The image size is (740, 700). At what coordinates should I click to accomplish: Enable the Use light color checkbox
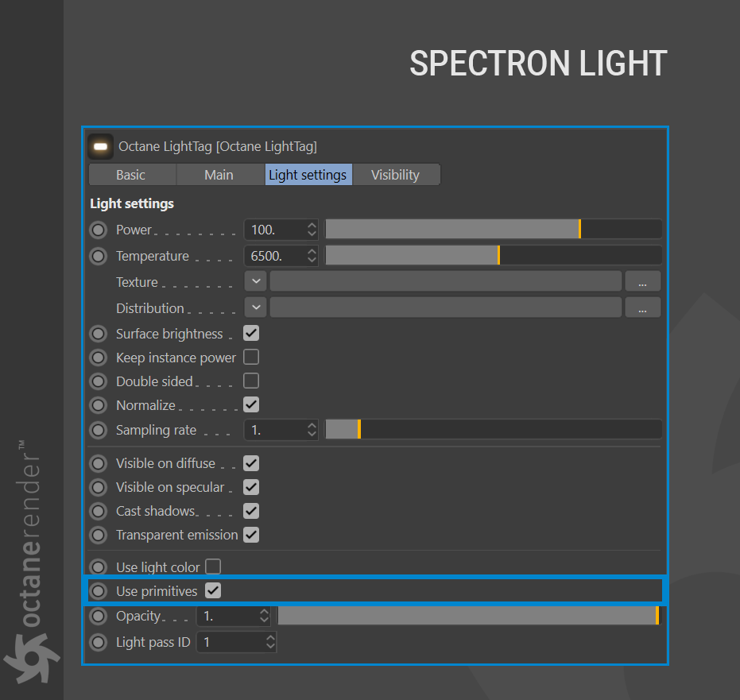click(213, 567)
